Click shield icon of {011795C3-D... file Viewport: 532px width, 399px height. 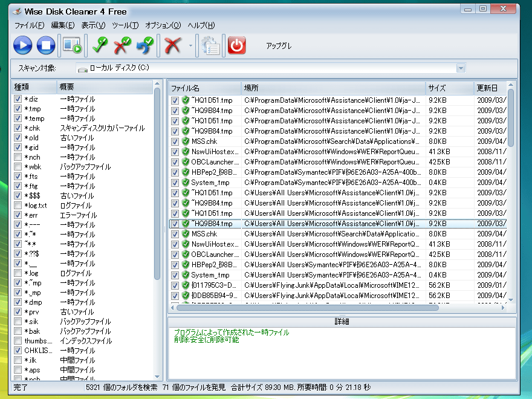tap(185, 285)
